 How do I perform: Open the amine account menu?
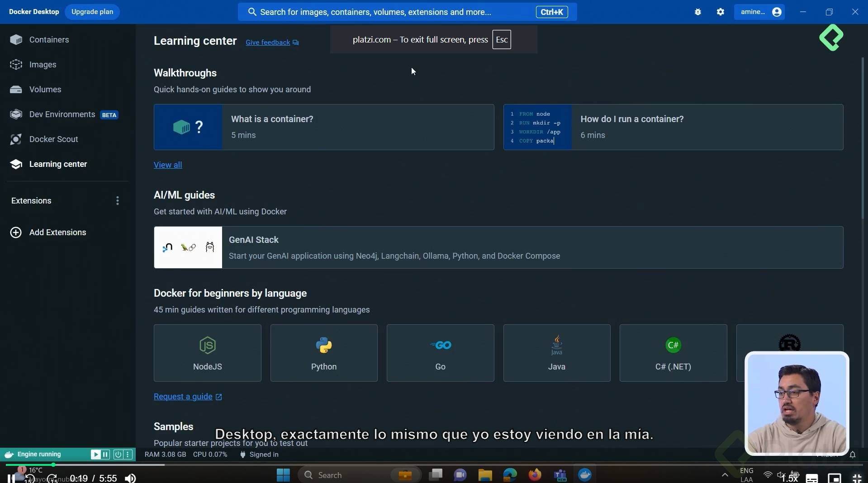click(x=760, y=12)
